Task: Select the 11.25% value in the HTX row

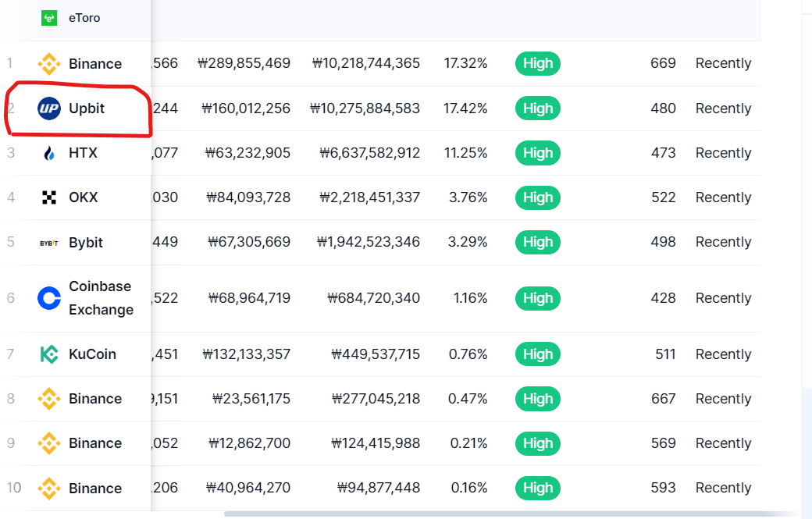Action: click(x=465, y=153)
